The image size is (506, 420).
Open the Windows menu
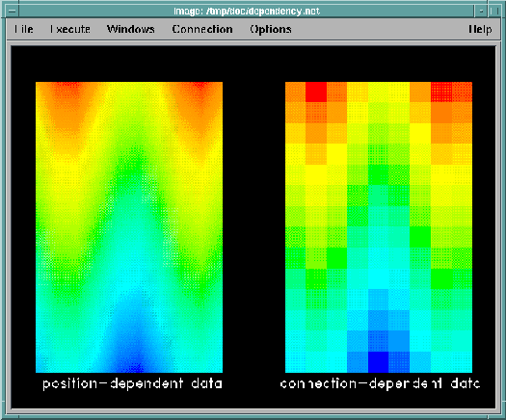pyautogui.click(x=131, y=29)
